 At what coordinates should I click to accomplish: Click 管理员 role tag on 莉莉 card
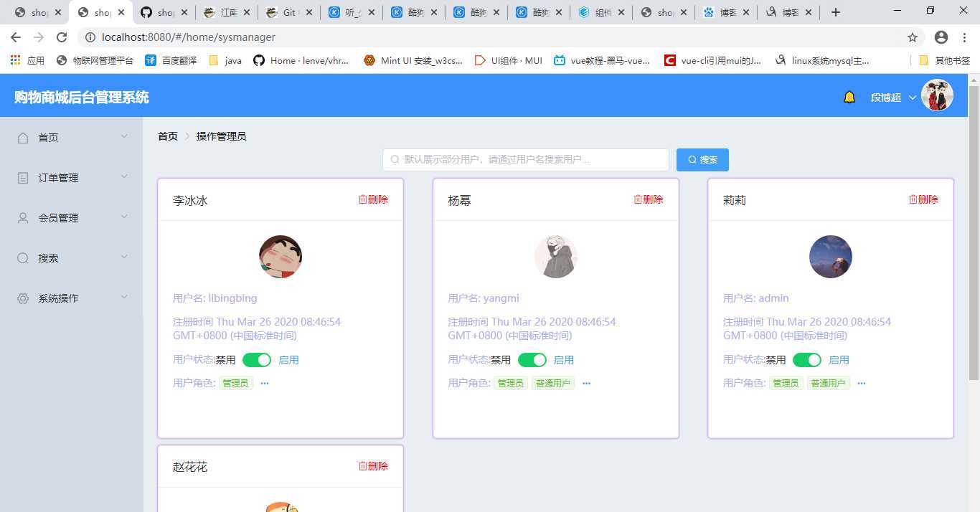click(x=786, y=384)
